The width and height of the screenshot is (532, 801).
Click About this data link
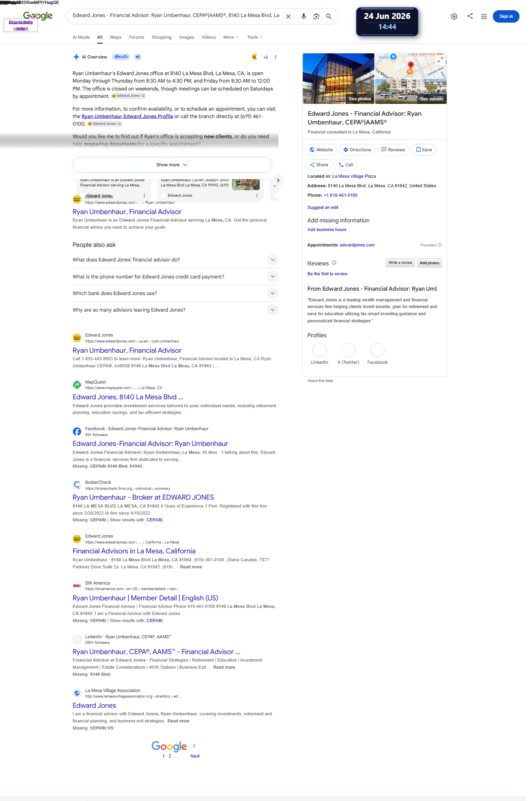pos(320,381)
